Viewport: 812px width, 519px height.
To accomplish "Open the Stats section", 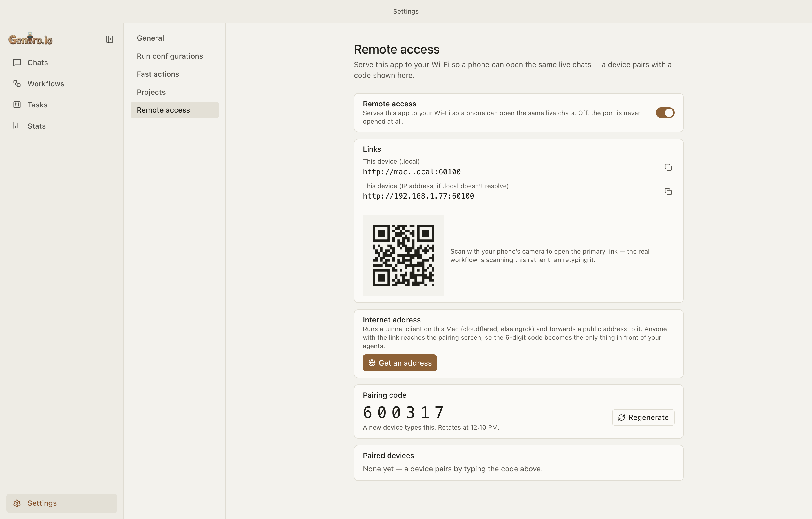I will pyautogui.click(x=62, y=126).
